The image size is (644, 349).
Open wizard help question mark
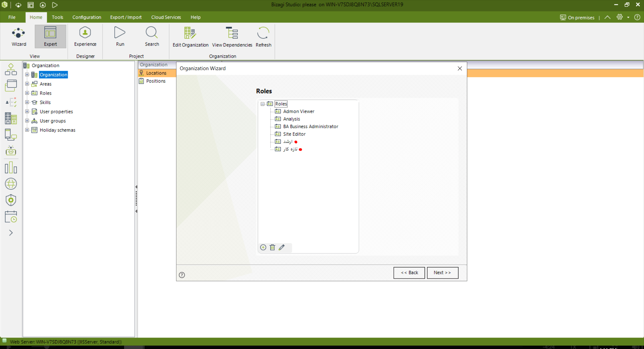click(x=182, y=275)
